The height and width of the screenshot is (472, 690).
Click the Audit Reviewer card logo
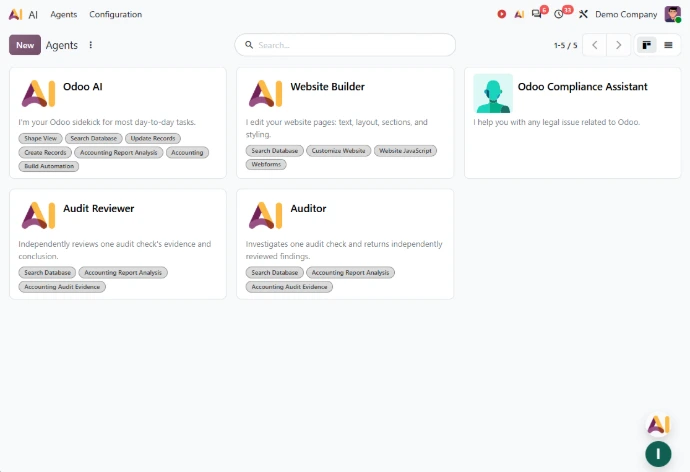[38, 215]
